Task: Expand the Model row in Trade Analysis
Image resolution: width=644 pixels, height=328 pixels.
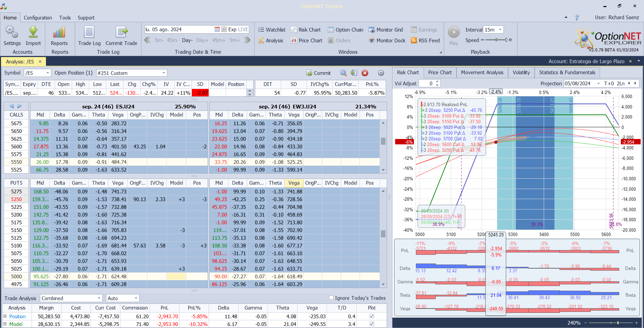Action: tap(5, 324)
